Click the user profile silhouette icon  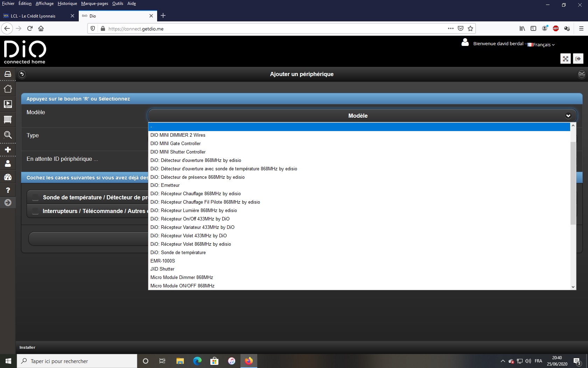(465, 42)
